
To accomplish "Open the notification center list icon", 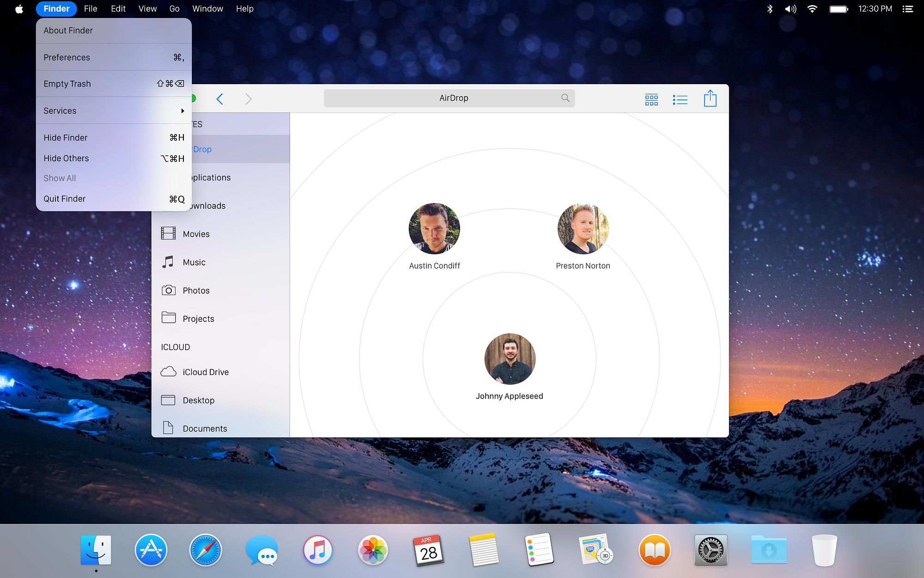I will click(908, 9).
